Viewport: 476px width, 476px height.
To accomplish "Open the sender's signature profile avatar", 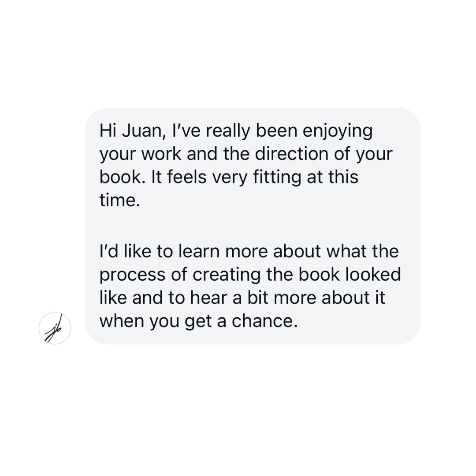I will pyautogui.click(x=55, y=328).
